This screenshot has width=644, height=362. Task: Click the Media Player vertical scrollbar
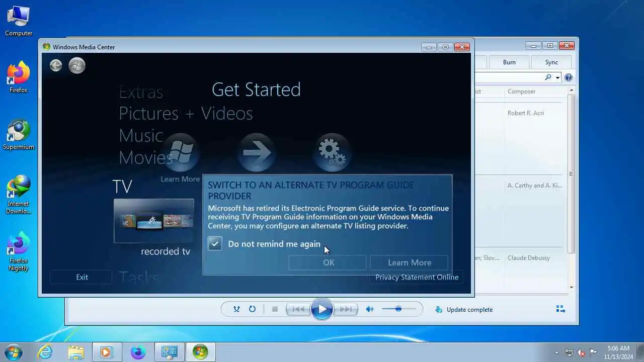point(571,173)
